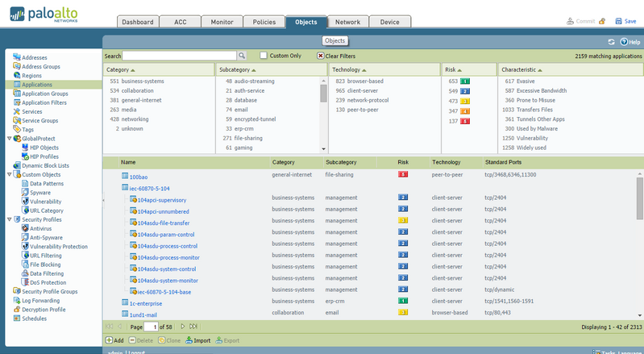The width and height of the screenshot is (644, 354).
Task: Open Help via question mark icon
Action: click(624, 41)
